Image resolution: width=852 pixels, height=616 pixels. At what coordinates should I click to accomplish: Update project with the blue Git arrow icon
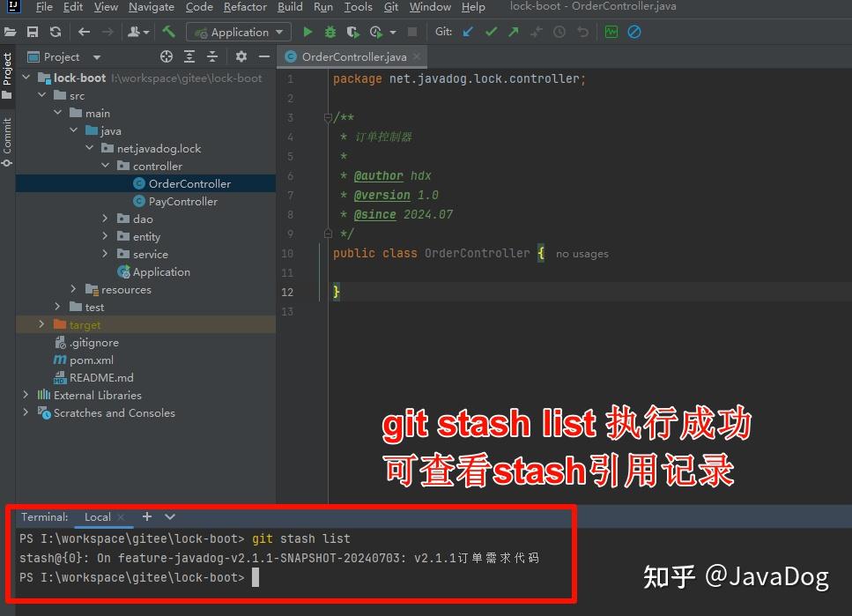point(468,32)
